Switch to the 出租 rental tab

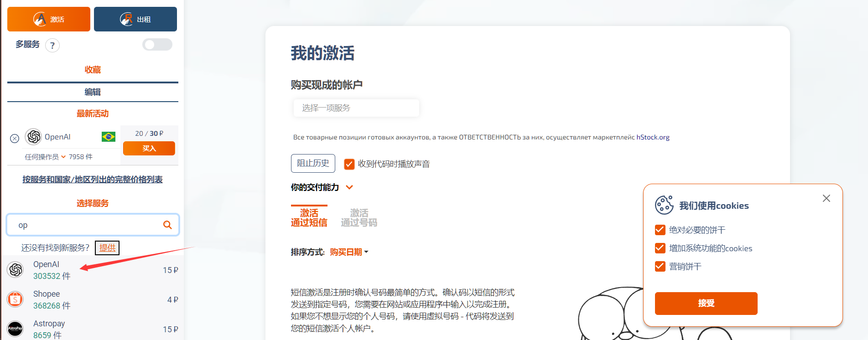click(x=135, y=19)
